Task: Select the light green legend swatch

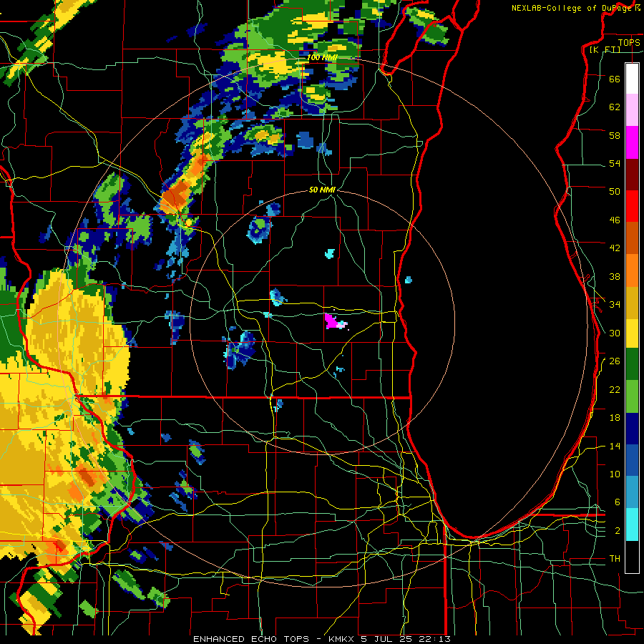Action: point(632,396)
